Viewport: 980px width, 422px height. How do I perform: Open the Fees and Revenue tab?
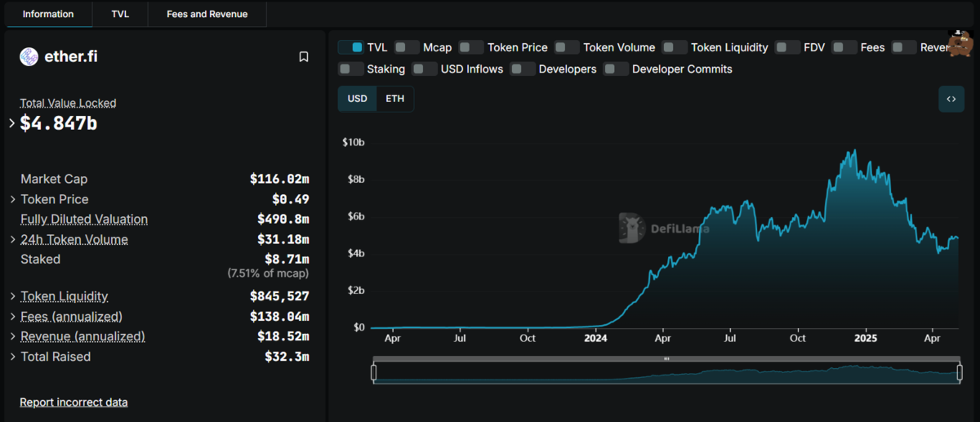(x=207, y=14)
